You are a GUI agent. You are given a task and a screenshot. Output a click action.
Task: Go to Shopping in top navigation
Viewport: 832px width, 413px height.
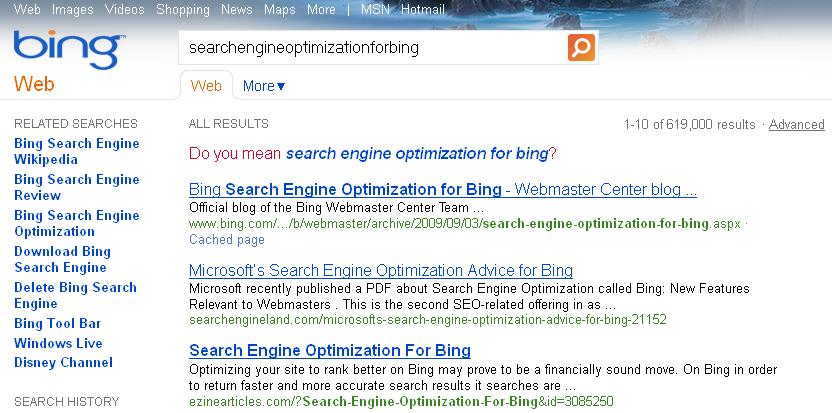[x=183, y=10]
